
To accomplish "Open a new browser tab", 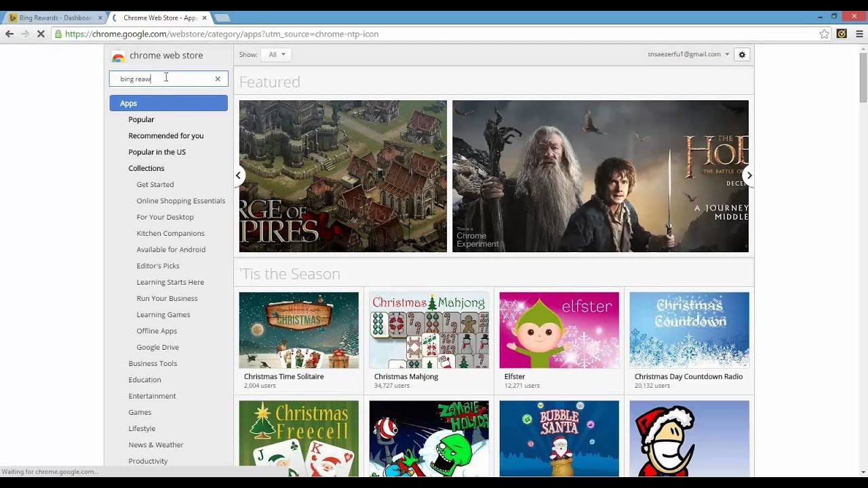I will [x=222, y=18].
